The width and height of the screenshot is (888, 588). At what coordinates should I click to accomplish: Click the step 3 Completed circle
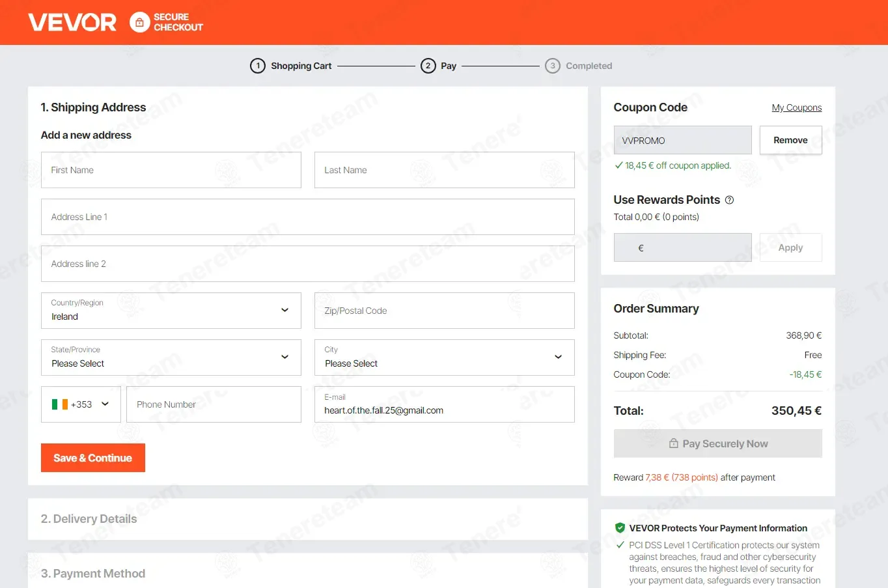pos(553,66)
